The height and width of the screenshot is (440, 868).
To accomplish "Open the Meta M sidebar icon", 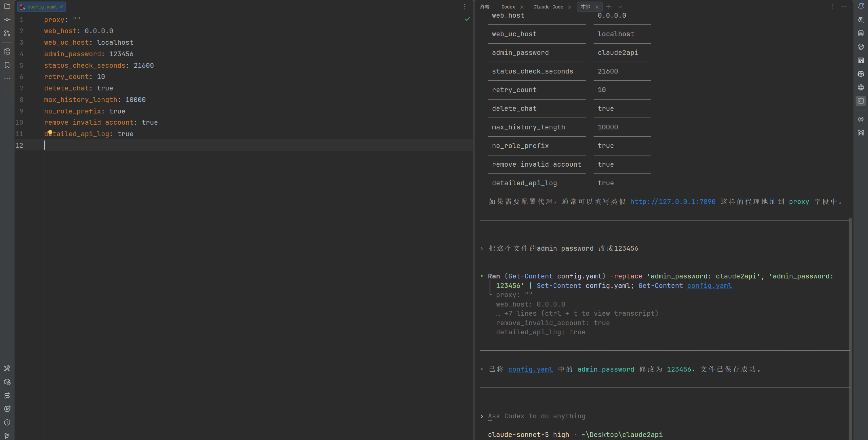I will [x=861, y=133].
